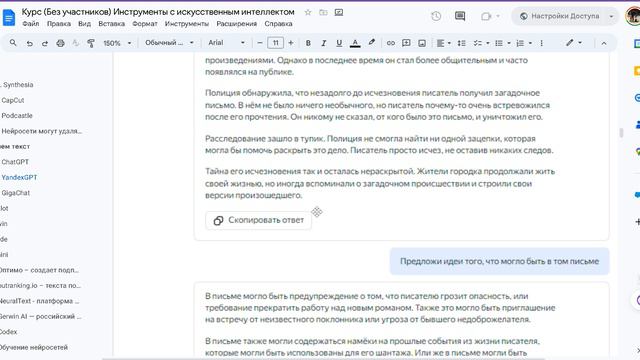Decrease font size with minus
The height and width of the screenshot is (360, 640).
[x=260, y=43]
